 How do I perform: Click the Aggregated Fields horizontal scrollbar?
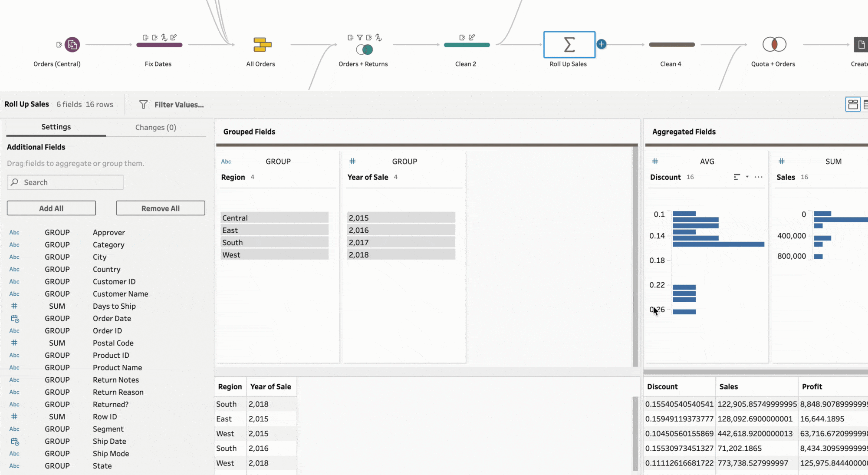pos(756,372)
